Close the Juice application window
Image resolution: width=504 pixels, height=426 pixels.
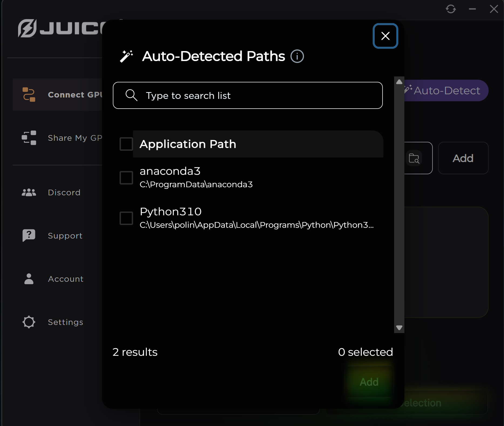tap(494, 9)
